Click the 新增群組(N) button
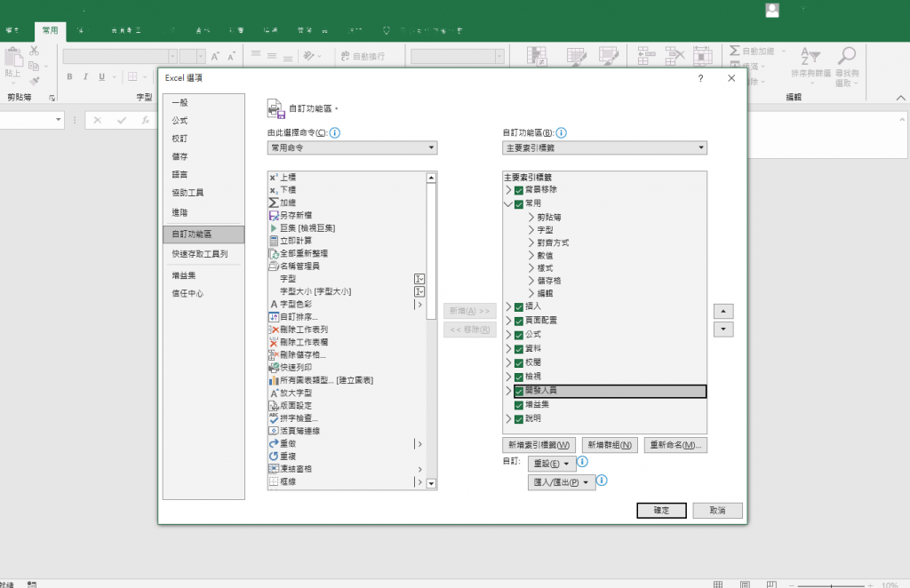 pos(610,445)
